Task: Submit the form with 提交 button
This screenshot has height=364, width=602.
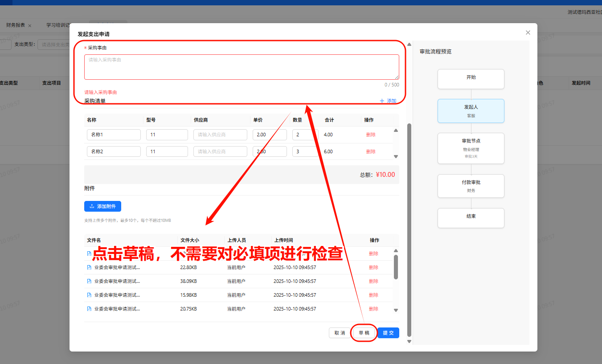Action: coord(388,333)
